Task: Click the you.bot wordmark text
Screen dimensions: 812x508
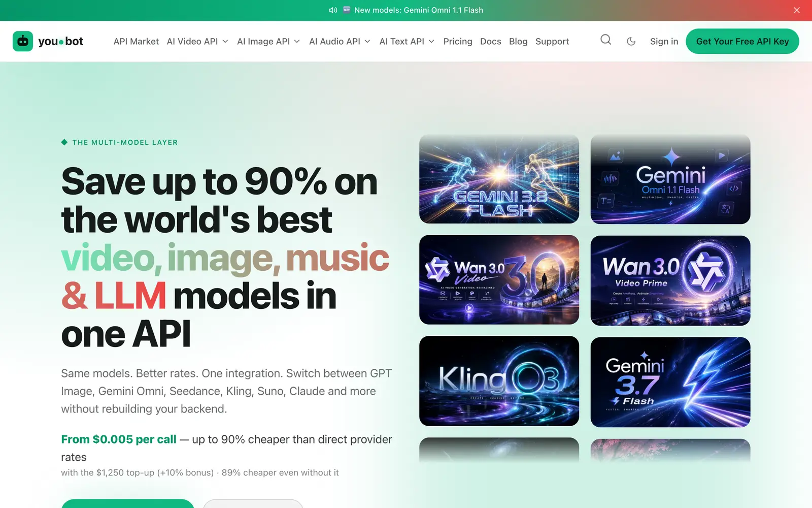Action: (x=60, y=41)
